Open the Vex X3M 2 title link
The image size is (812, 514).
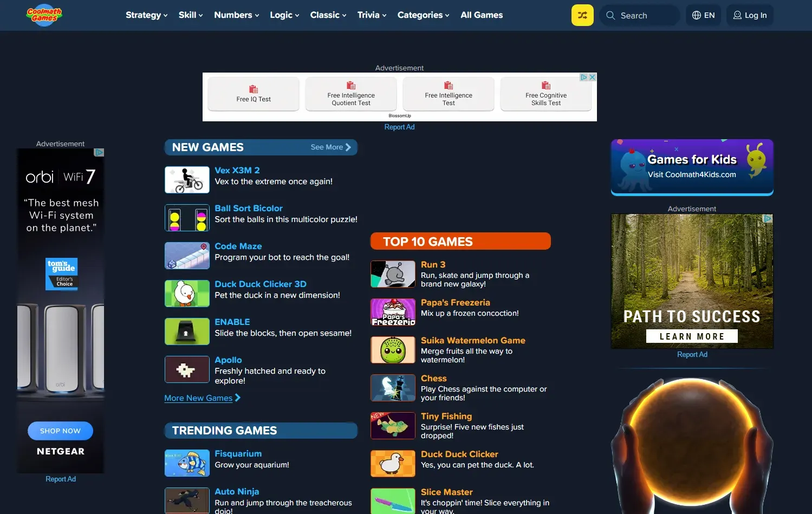pyautogui.click(x=237, y=170)
